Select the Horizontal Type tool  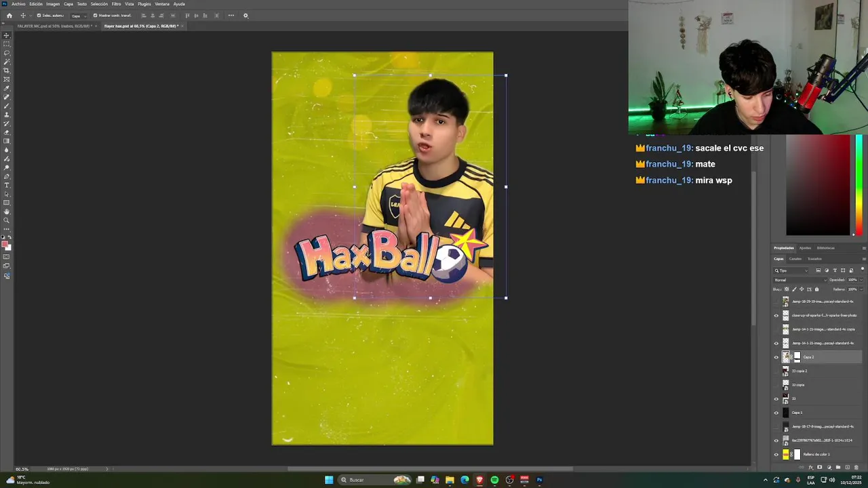pyautogui.click(x=7, y=185)
